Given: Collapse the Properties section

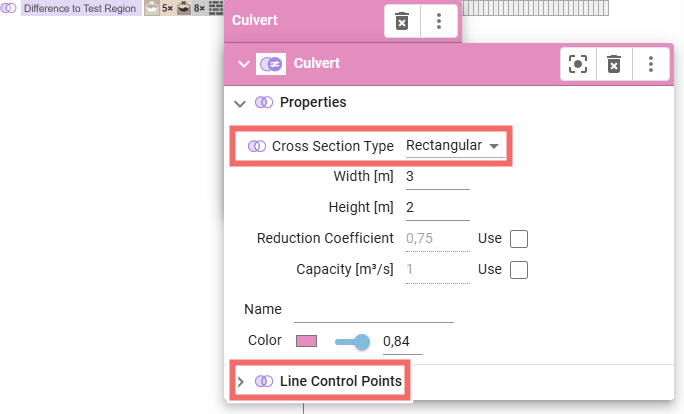Looking at the screenshot, I should [240, 102].
